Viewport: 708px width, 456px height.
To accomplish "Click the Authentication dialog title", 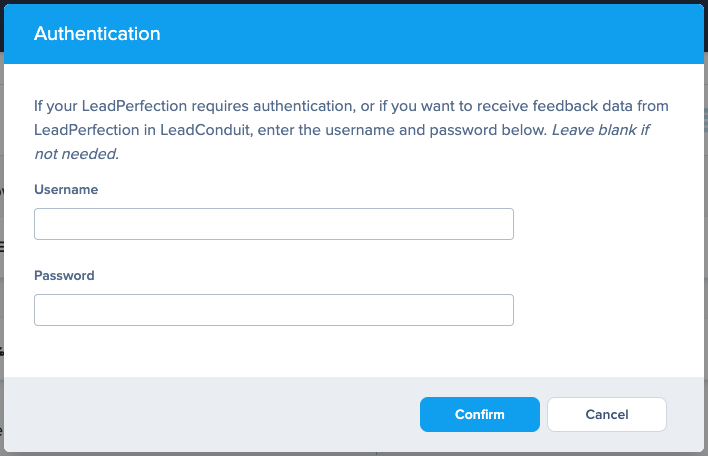I will point(97,34).
